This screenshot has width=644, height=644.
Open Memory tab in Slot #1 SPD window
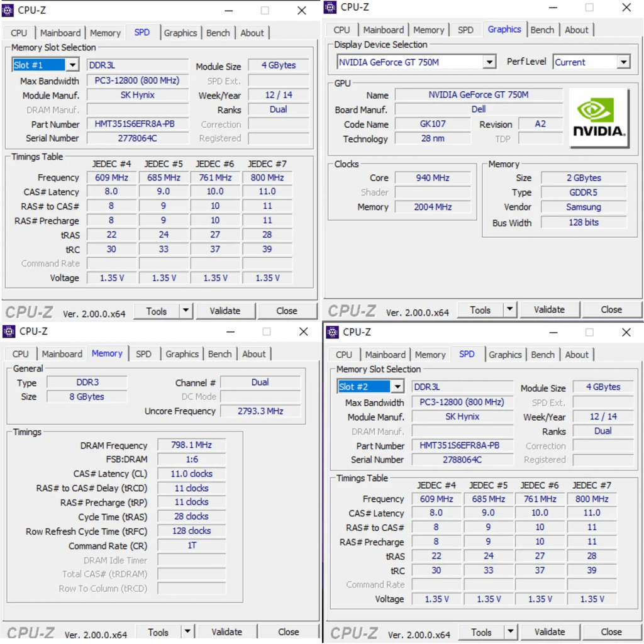click(x=105, y=33)
